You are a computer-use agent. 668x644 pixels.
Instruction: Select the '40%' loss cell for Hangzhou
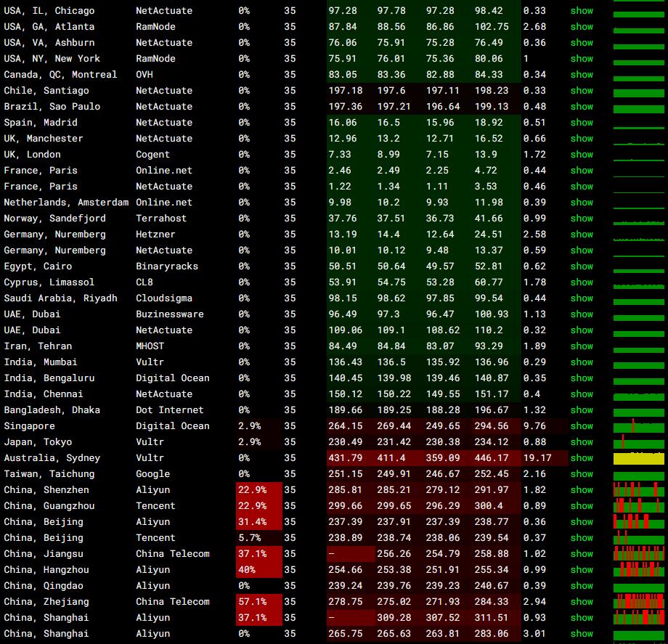click(259, 569)
